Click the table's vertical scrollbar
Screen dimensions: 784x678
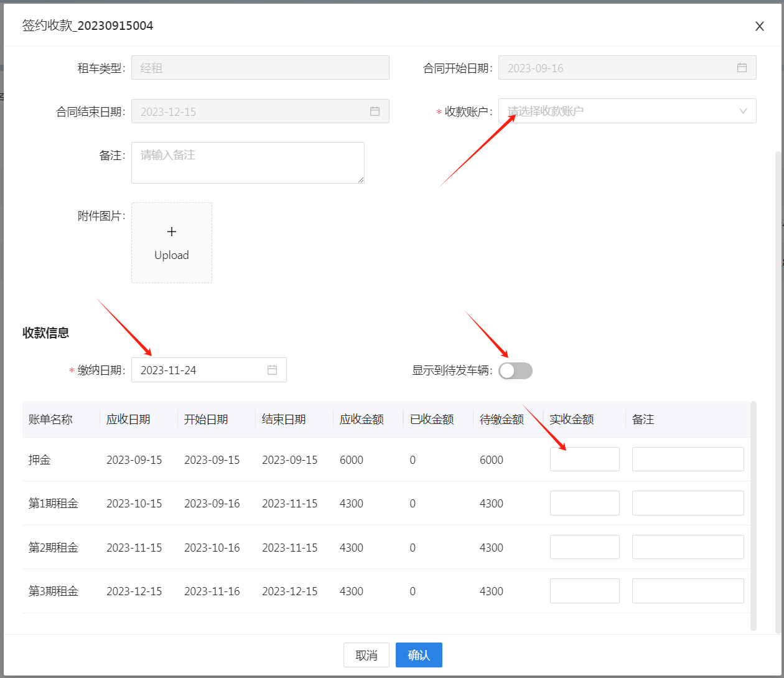click(754, 517)
